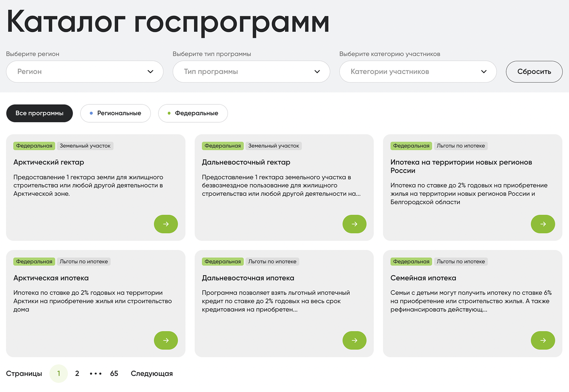
Task: Click the Сбросить button
Action: [534, 71]
